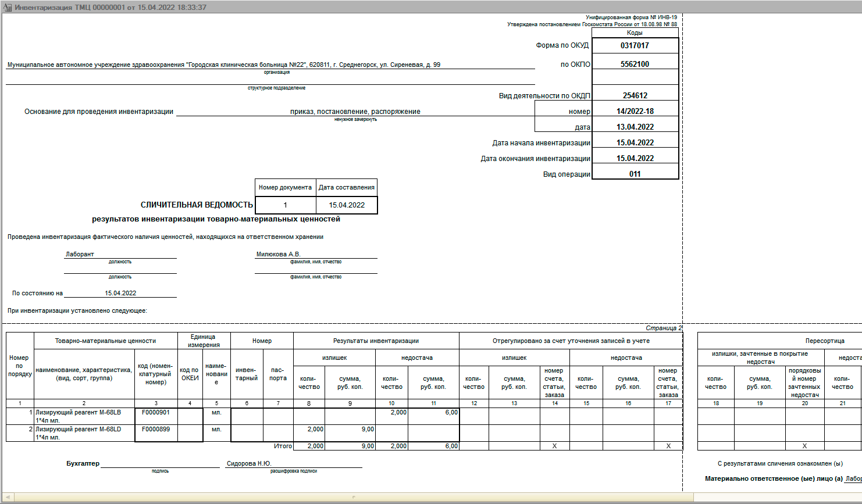Click the organization name line of the hospital

[x=223, y=65]
